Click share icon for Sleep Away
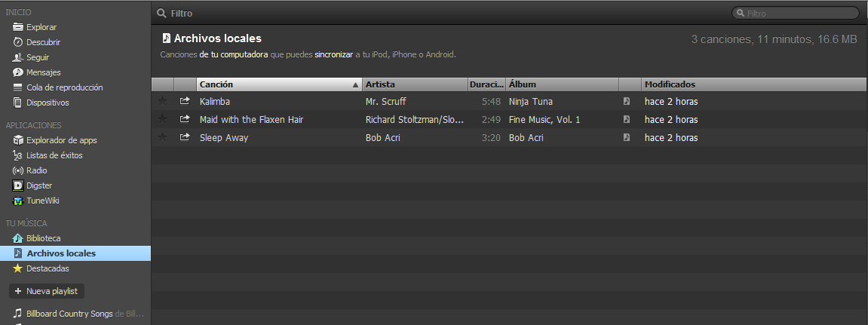The width and height of the screenshot is (868, 325). click(185, 137)
